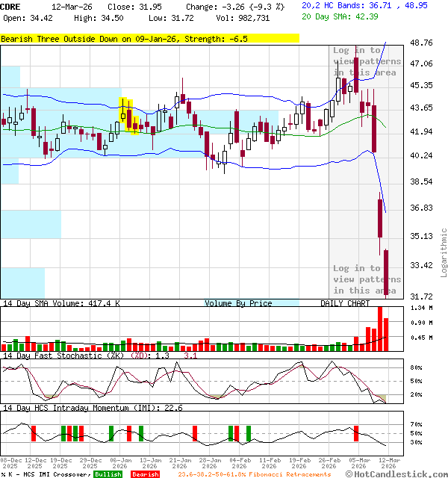
Task: Click the Logarithmic scale label
Action: (444, 247)
